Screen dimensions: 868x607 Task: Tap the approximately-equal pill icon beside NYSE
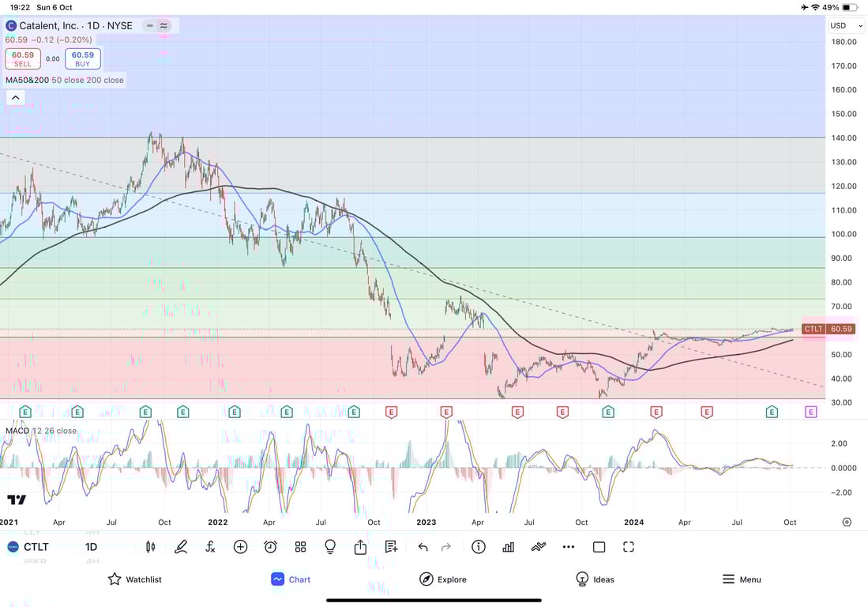click(163, 25)
